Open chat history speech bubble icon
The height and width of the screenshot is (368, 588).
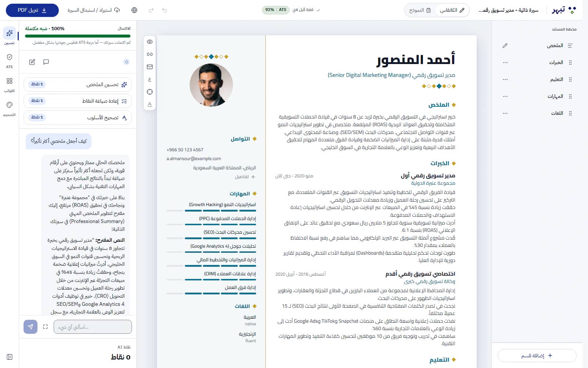(x=46, y=62)
